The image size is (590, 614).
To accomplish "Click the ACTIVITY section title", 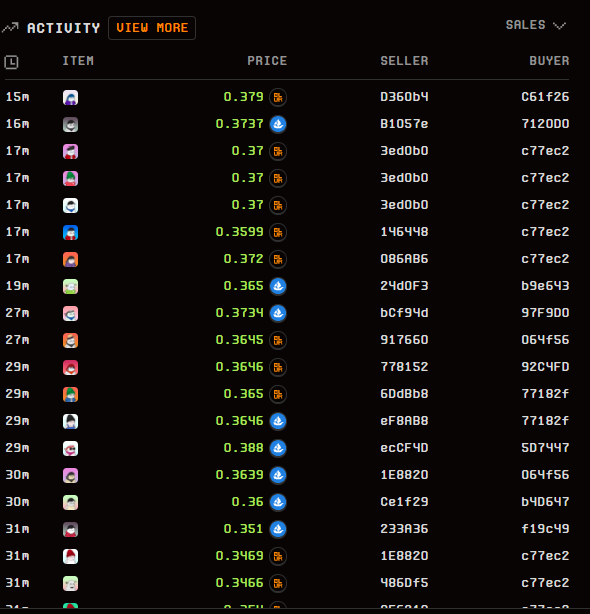I will click(63, 28).
